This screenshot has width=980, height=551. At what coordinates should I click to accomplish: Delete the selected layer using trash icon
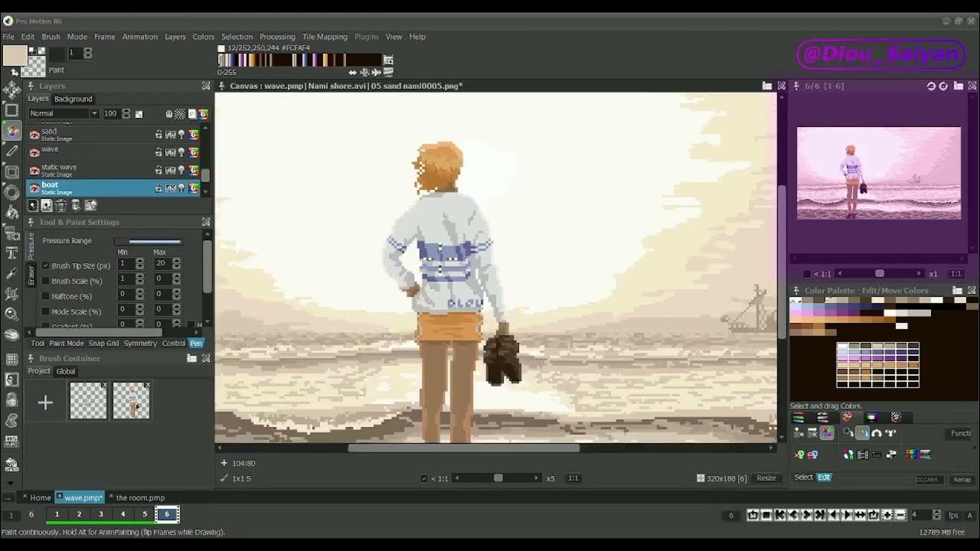(x=61, y=205)
